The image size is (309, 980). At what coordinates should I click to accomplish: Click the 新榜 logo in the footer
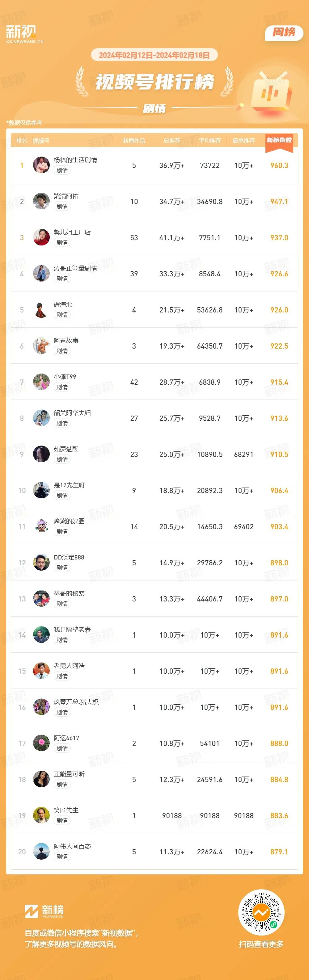coord(44,911)
